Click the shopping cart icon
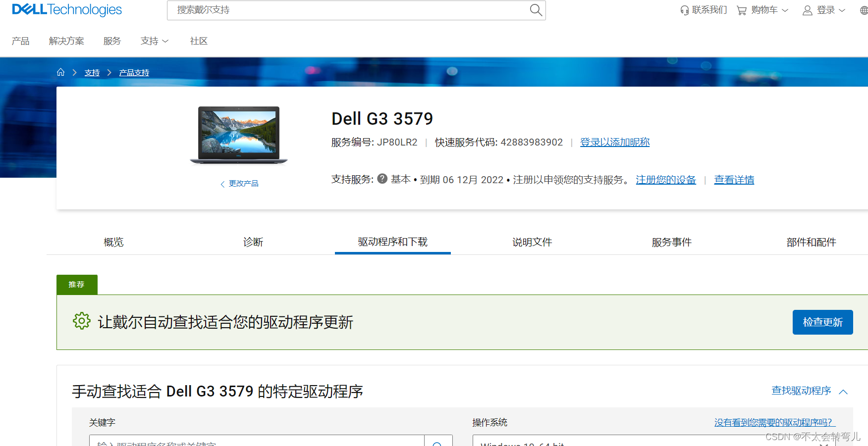Viewport: 868px width, 446px height. pyautogui.click(x=741, y=10)
